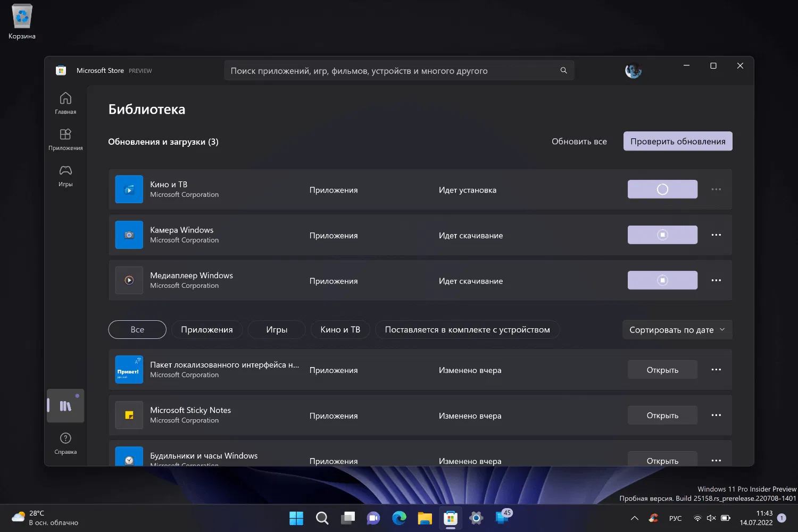Filter by Поставляется в комплекте с устройством
The height and width of the screenshot is (532, 798).
coord(467,330)
